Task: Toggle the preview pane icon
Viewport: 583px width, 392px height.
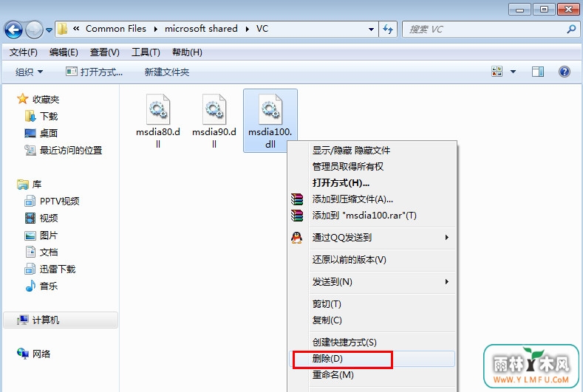Action: [538, 72]
